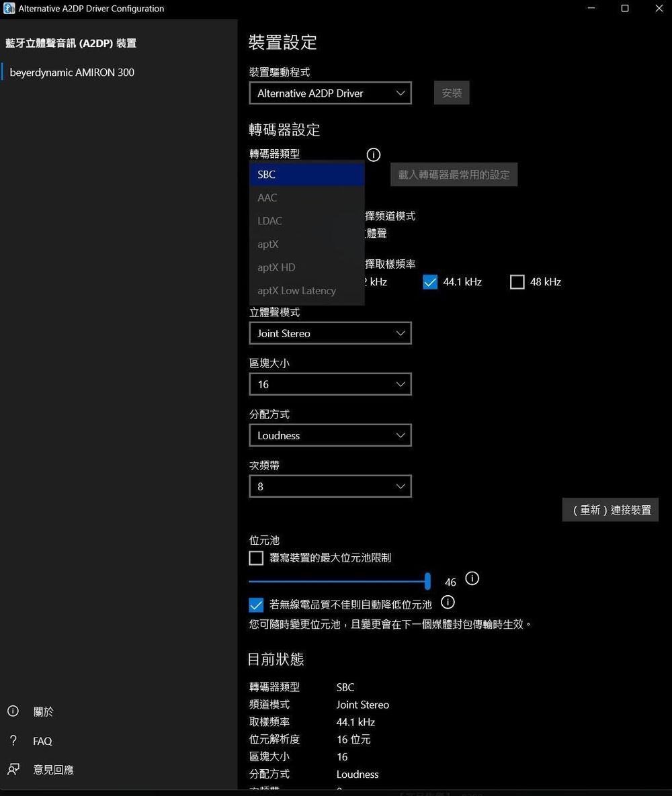Click 載入轉碼器最常用的設定 button

(454, 175)
